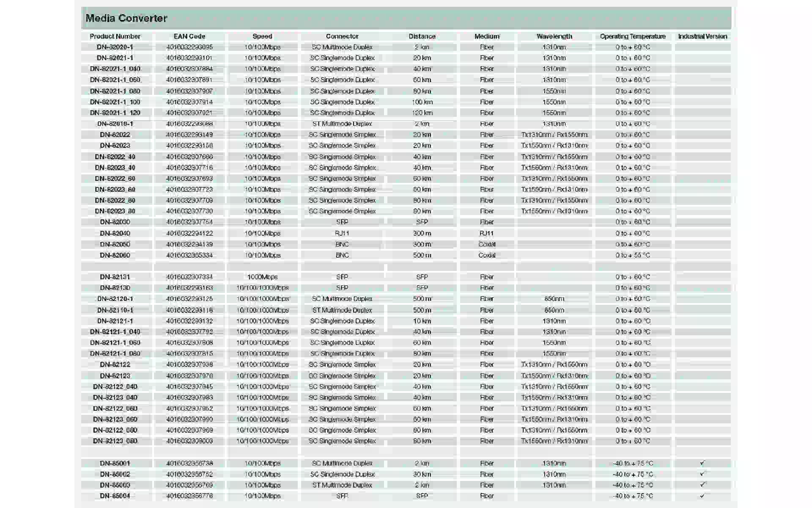Click the Speed column header
812x508 pixels.
click(262, 36)
